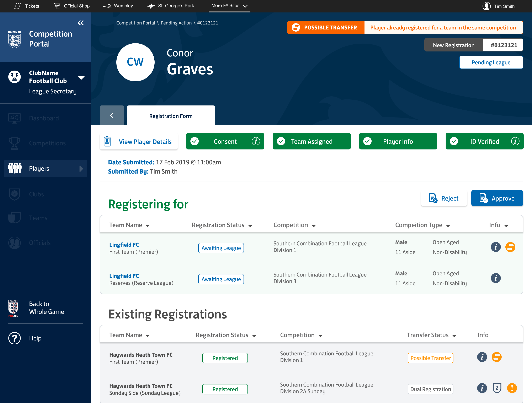Open the ID Verified info tooltip icon
This screenshot has height=403, width=532.
point(515,141)
